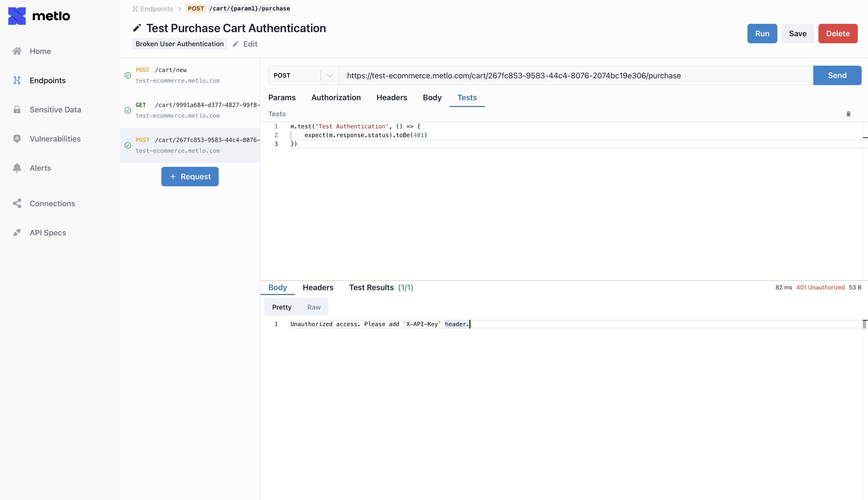Screen dimensions: 868x500
Task: Select the GET /cart request item
Action: [x=190, y=110]
